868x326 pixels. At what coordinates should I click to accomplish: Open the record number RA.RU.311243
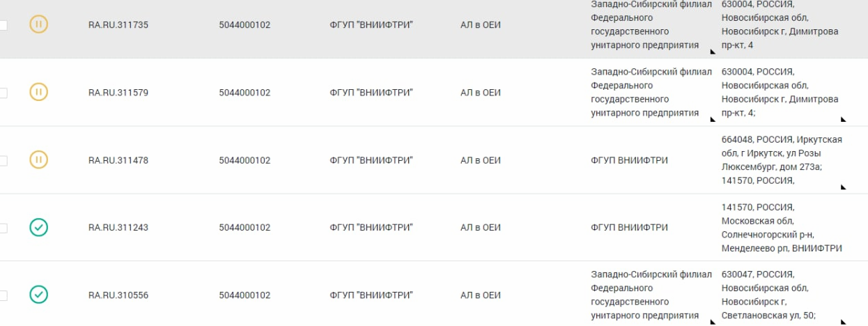(118, 228)
